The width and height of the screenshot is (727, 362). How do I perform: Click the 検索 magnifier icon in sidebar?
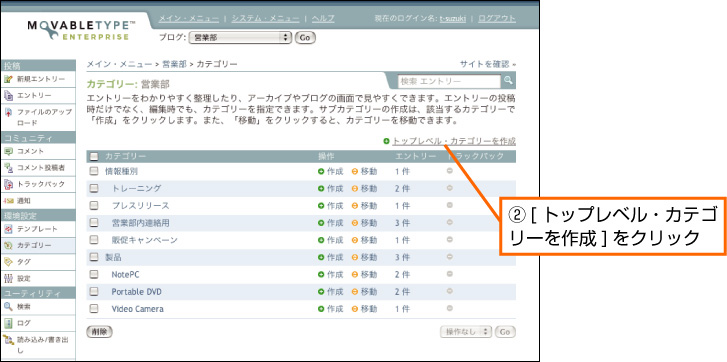8,306
